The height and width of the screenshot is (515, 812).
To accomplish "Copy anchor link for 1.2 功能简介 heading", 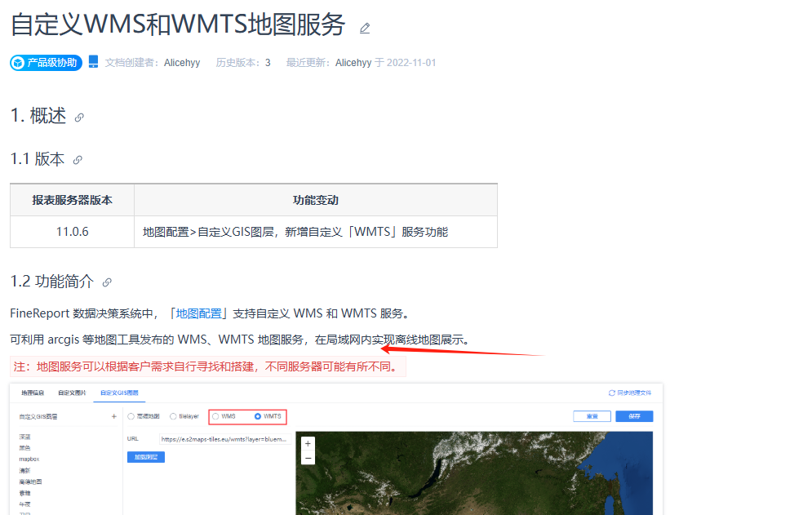I will click(x=107, y=282).
